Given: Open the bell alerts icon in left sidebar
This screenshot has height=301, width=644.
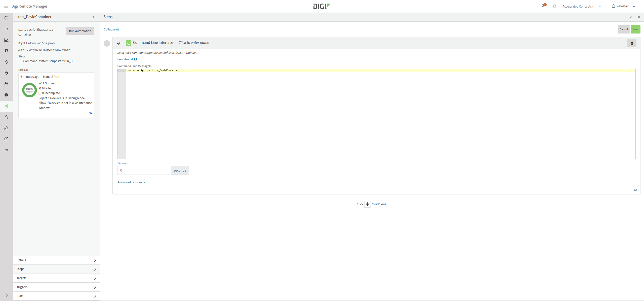Looking at the screenshot, I should [x=6, y=62].
